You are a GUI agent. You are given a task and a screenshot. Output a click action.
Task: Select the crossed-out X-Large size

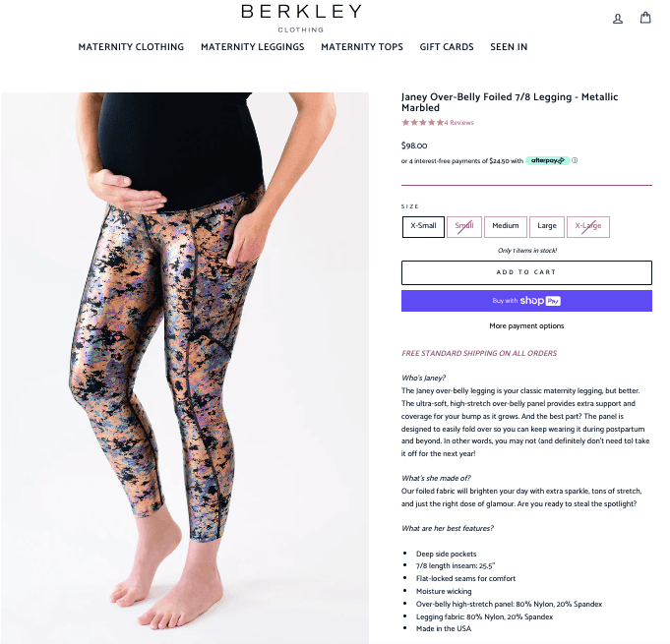(x=588, y=227)
